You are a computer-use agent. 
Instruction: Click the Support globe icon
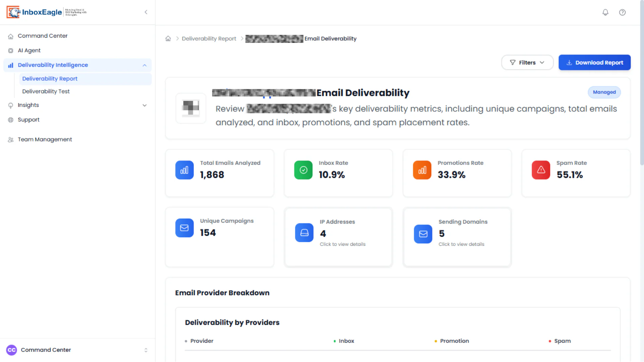tap(11, 120)
